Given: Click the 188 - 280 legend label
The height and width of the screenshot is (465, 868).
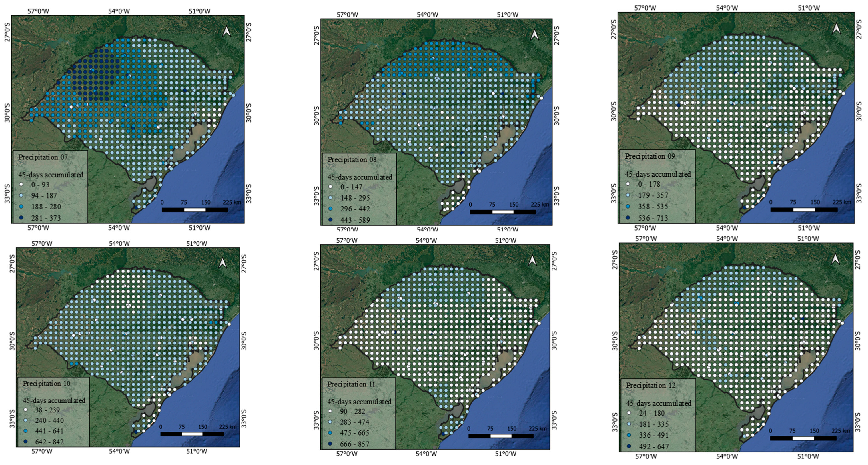Looking at the screenshot, I should [x=46, y=207].
